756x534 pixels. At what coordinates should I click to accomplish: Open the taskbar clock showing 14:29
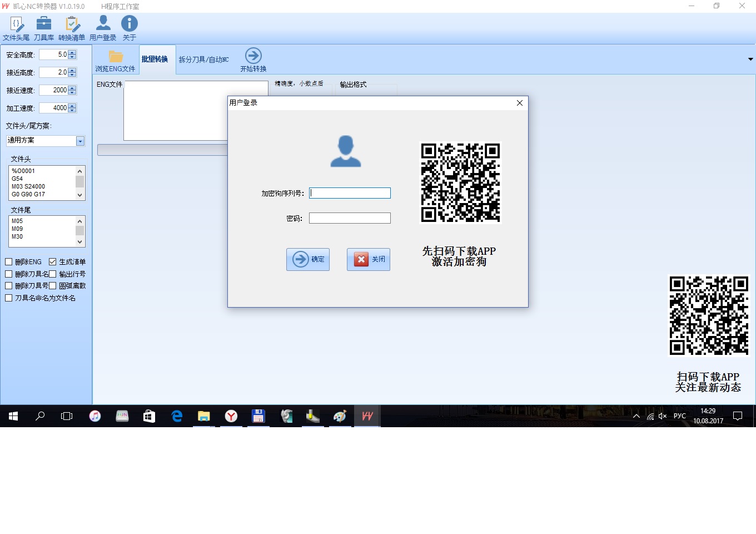(x=708, y=416)
